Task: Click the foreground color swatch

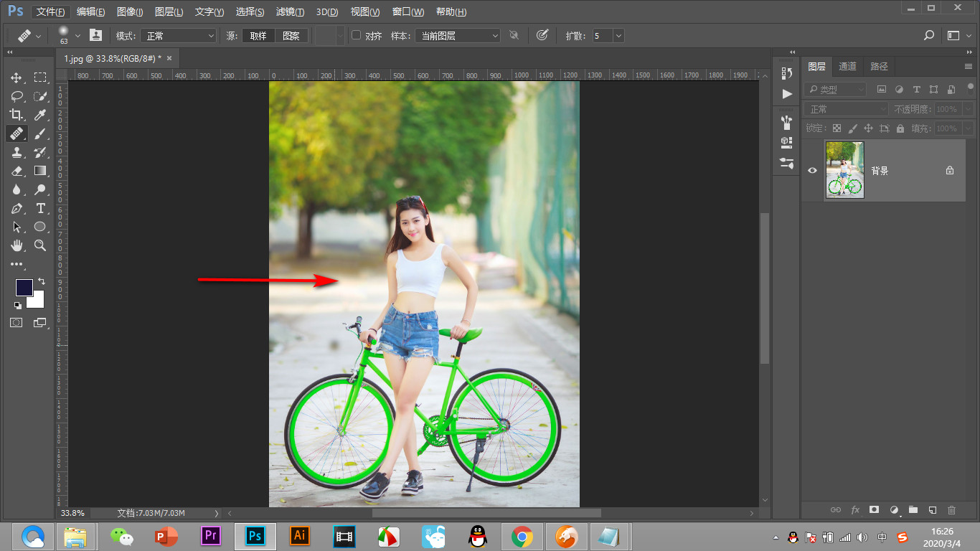Action: point(23,287)
